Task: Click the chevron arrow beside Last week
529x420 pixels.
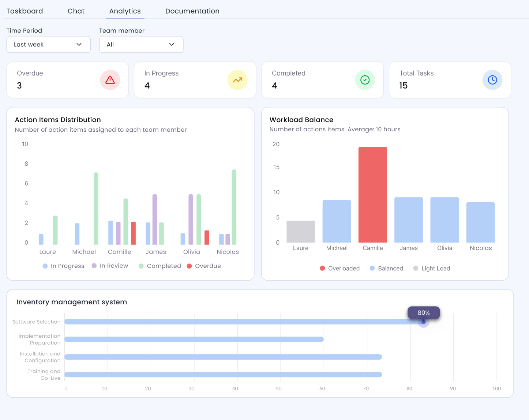Action: pyautogui.click(x=79, y=45)
